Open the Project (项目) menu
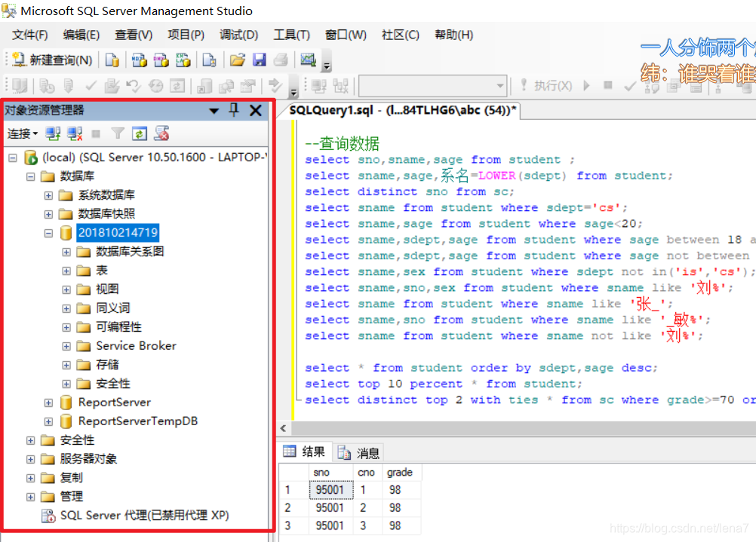Screen dimensions: 756x542 pos(186,35)
